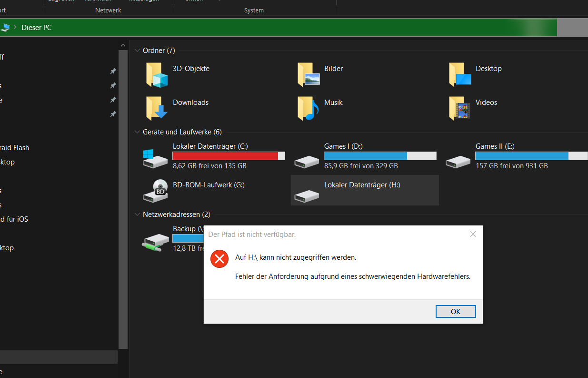Select the BD-ROM-Laufwerk (G:) disc icon
Viewport: 588px width, 378px height.
(155, 191)
